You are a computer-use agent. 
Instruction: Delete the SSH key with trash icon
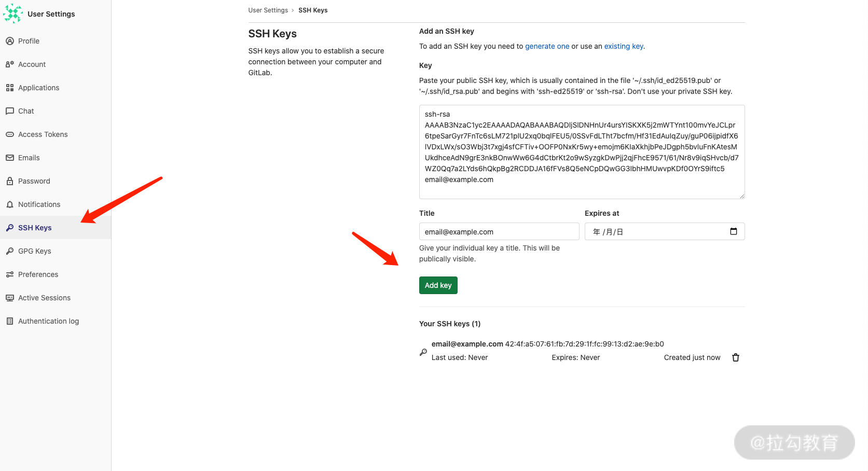[735, 357]
